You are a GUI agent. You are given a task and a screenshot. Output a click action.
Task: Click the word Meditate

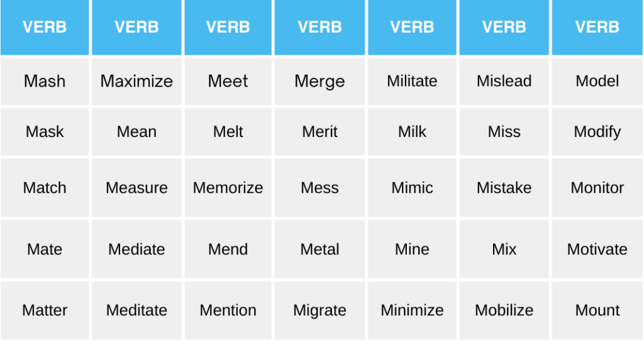click(x=136, y=310)
